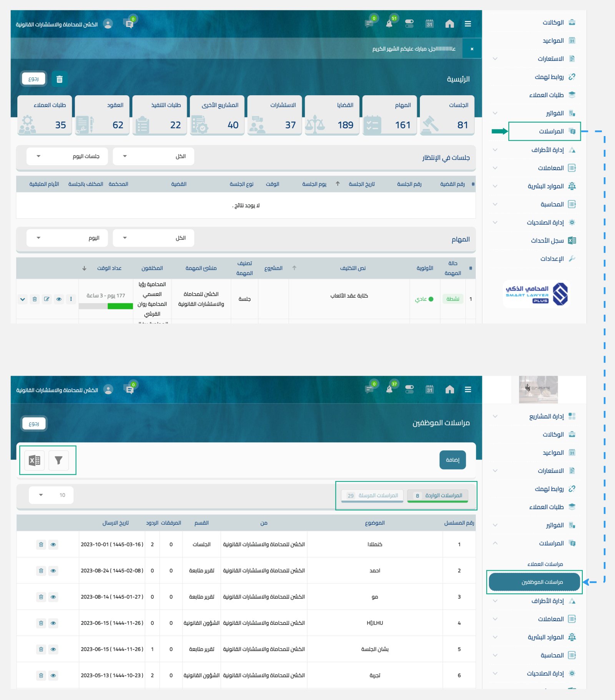Viewport: 615px width, 700px height.
Task: Expand task row with chevron down
Action: [23, 299]
